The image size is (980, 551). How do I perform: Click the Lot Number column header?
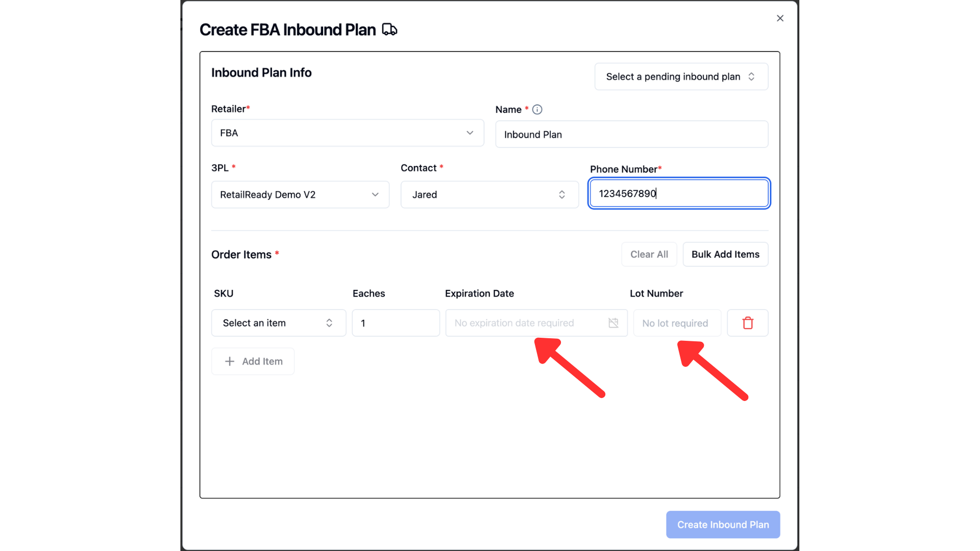click(656, 293)
